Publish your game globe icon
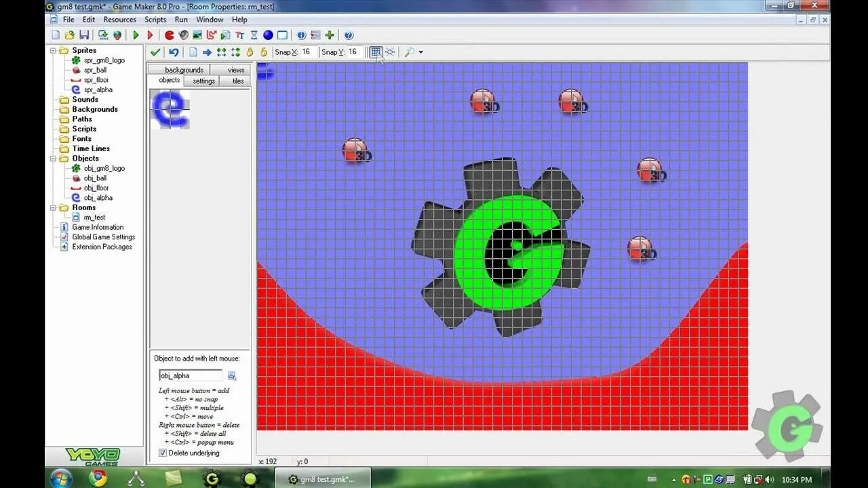This screenshot has width=868, height=488. pos(117,35)
